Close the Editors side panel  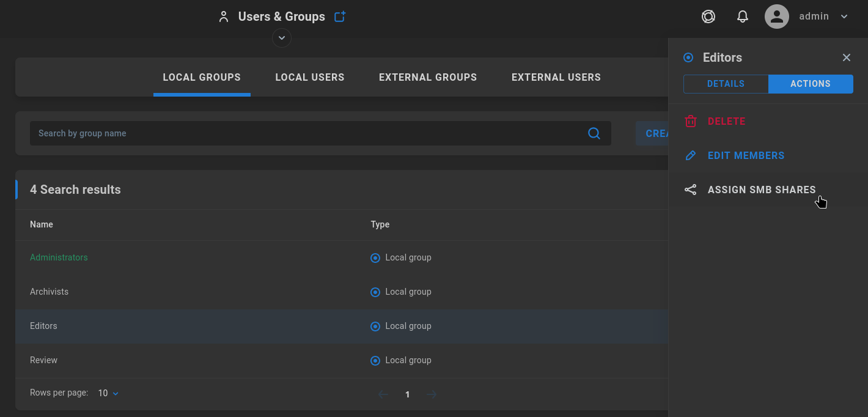coord(847,57)
